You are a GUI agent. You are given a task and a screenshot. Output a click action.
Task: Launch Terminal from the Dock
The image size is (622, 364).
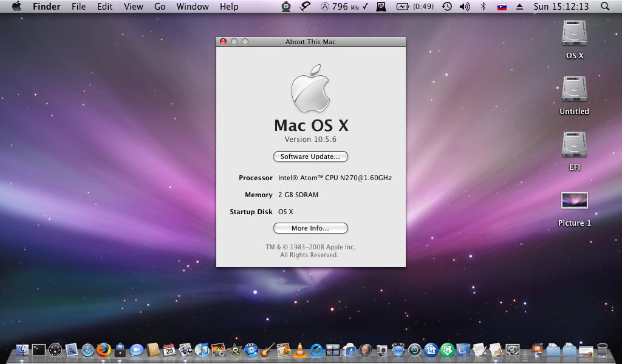(39, 350)
